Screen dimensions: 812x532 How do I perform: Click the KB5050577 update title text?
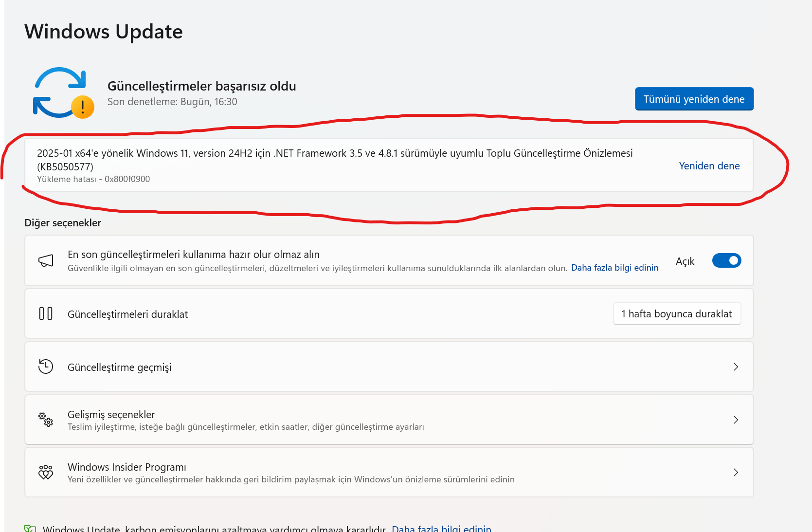click(335, 160)
